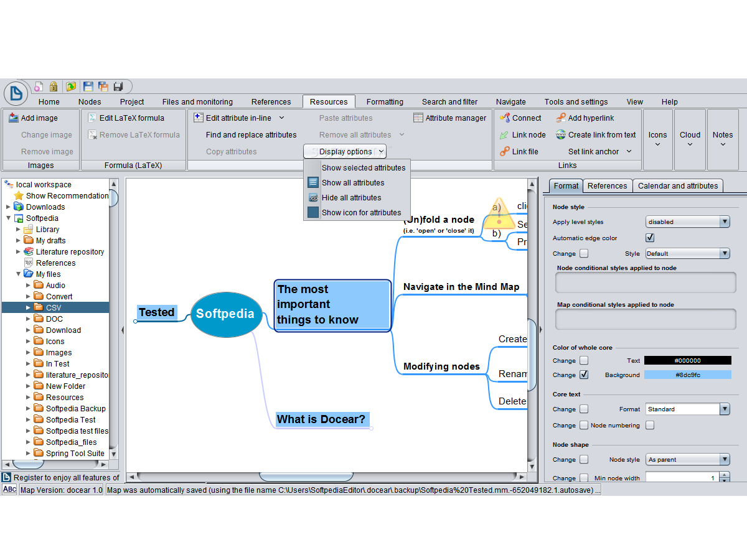Click the Add image icon

(13, 118)
